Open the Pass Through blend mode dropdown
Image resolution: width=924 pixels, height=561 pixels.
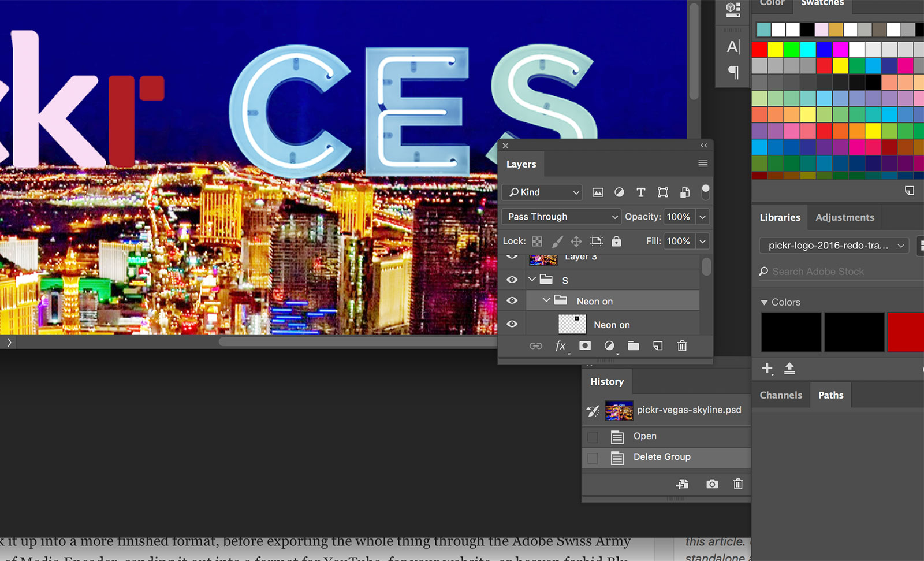(x=561, y=217)
